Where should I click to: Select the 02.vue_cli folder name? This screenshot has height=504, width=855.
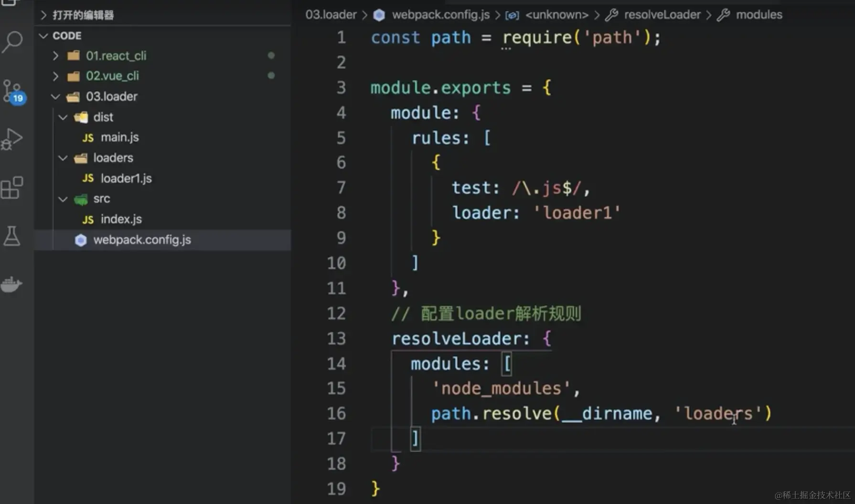point(112,76)
